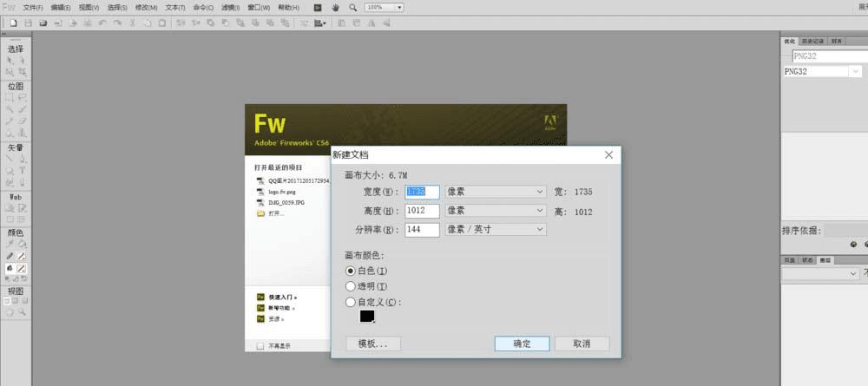Select the Text tool in Vector section
The height and width of the screenshot is (386, 868).
(x=23, y=171)
